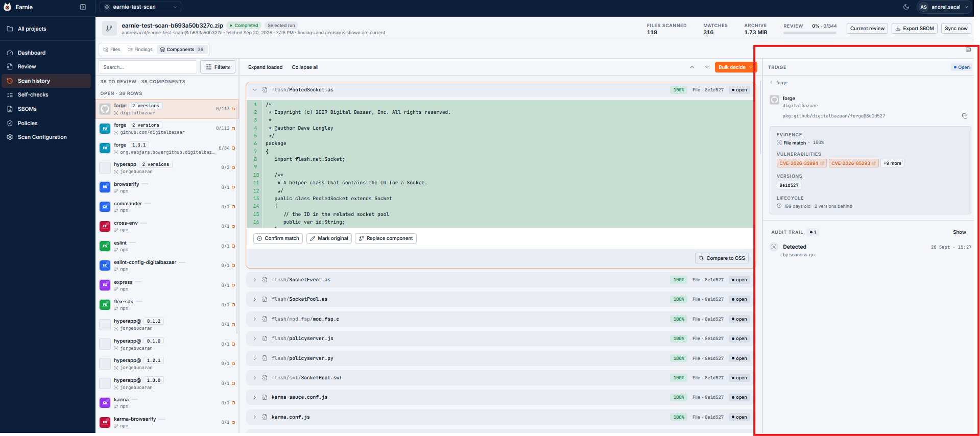Click Compare to OSS button
Viewport: 980px width, 436px height.
point(722,258)
